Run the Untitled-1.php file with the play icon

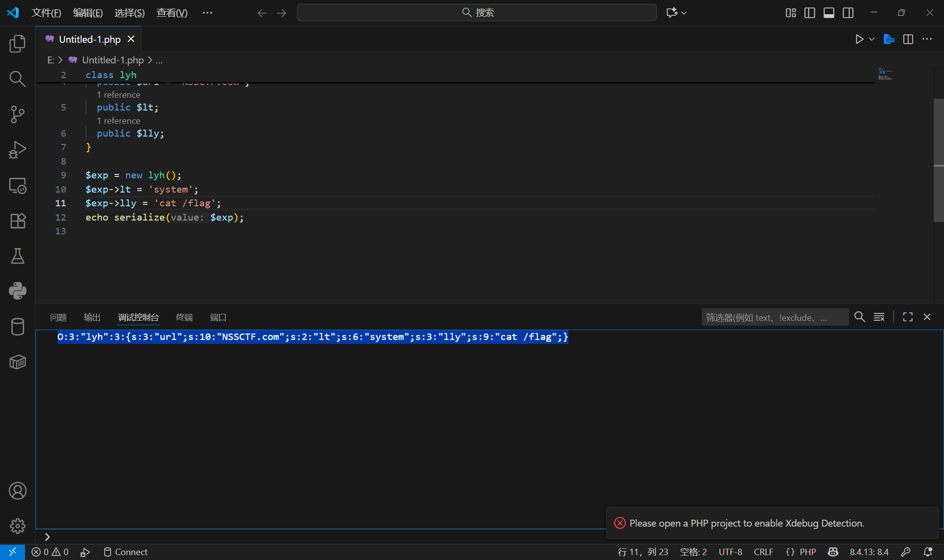859,39
